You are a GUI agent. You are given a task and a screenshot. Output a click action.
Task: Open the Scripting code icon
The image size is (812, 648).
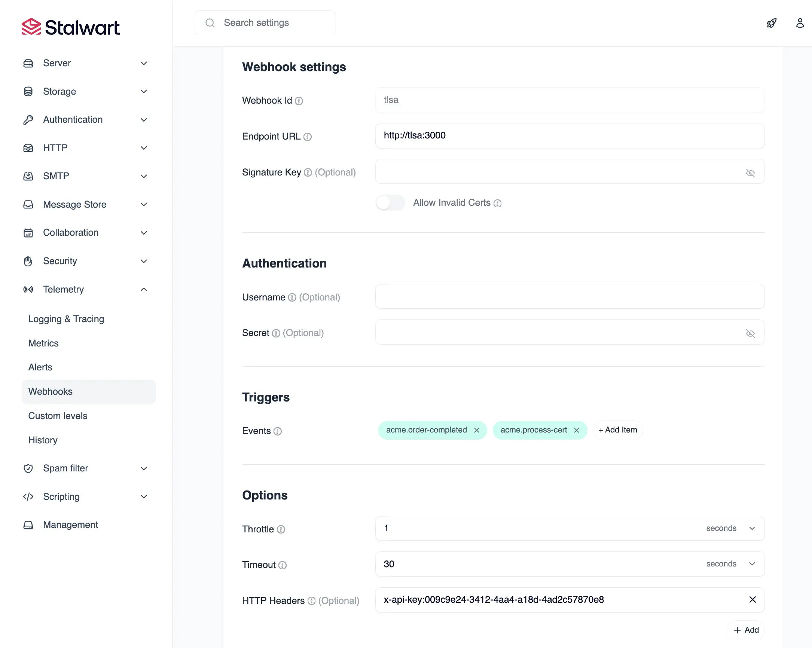(28, 496)
